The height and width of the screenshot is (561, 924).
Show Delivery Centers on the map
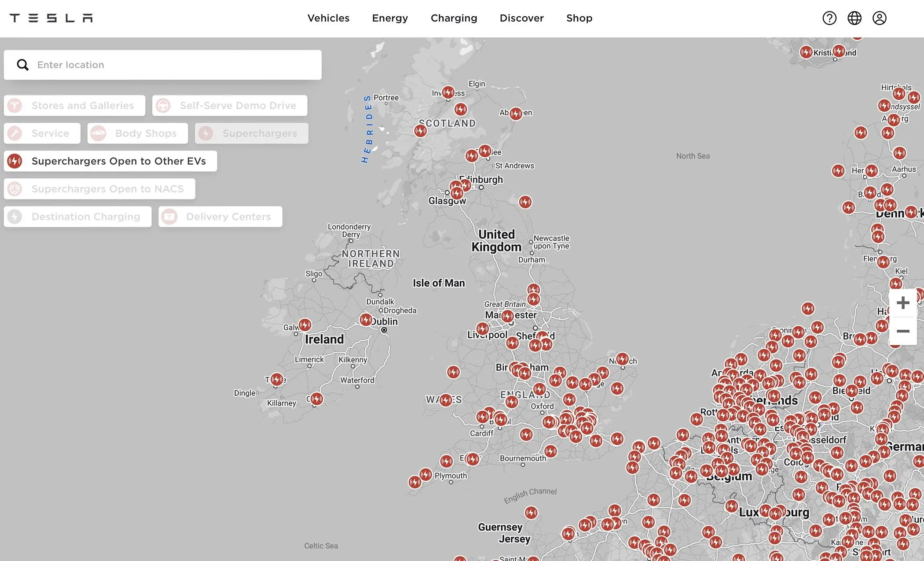[220, 217]
